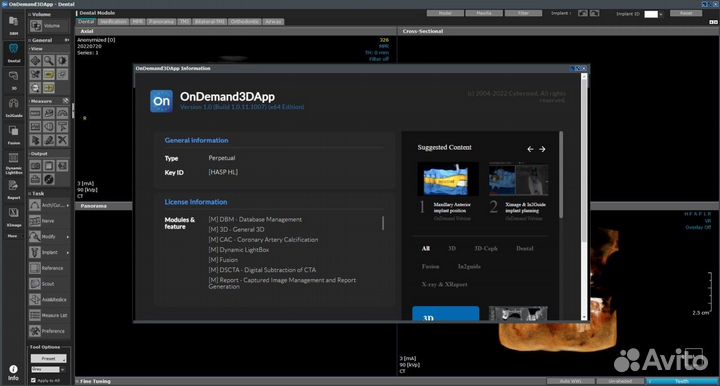720x386 pixels.
Task: Click the Suggested Content panel scrollbar
Action: (x=561, y=174)
